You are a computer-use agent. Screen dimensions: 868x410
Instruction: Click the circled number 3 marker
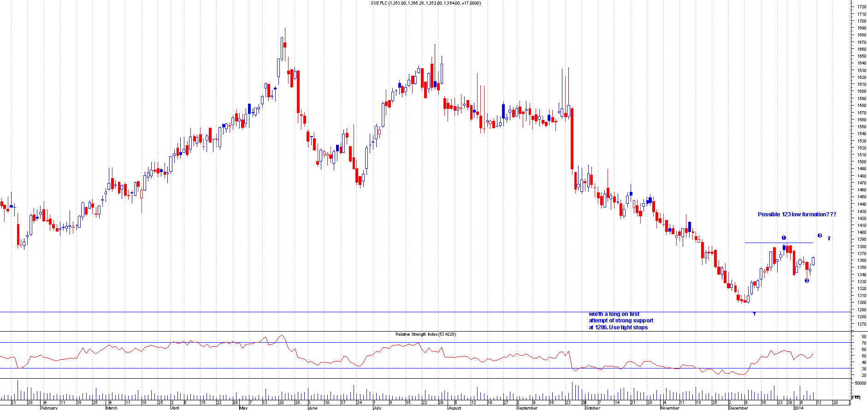coord(820,236)
